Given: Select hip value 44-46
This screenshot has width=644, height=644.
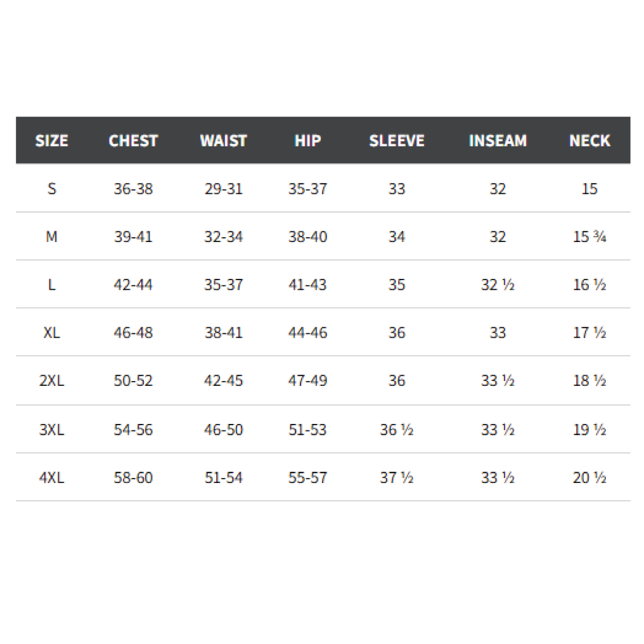Looking at the screenshot, I should pos(308,333).
